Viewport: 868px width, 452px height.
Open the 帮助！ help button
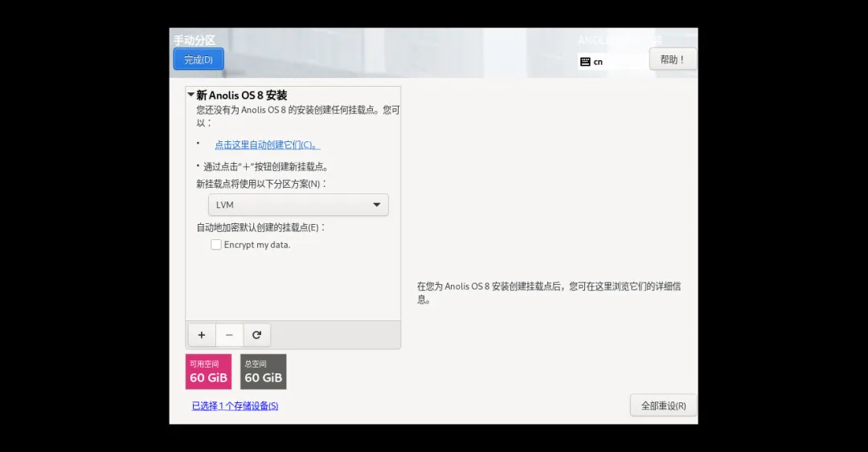(x=673, y=59)
